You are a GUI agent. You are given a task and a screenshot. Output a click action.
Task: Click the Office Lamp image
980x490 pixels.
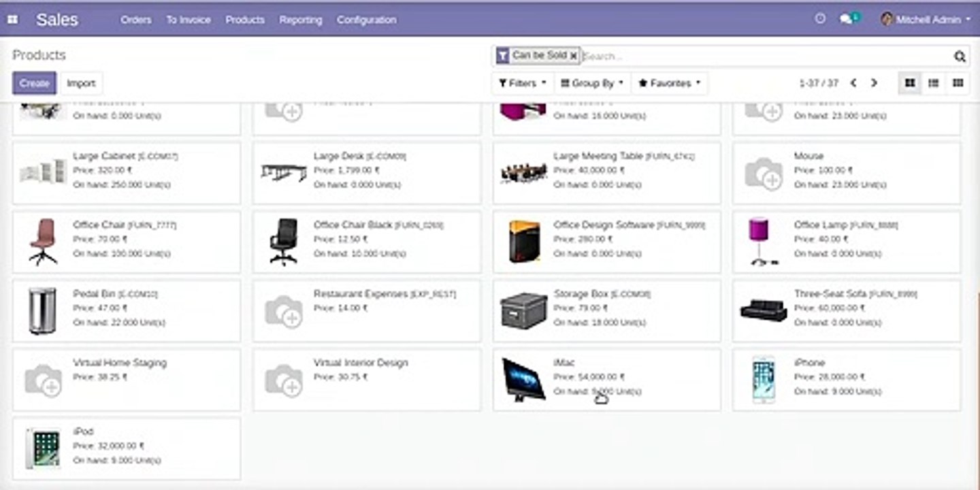click(763, 242)
